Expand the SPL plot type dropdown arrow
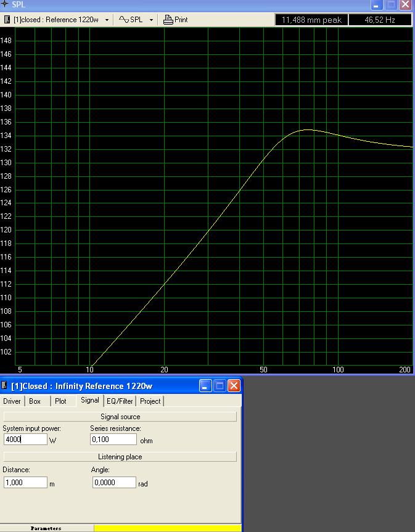 click(x=151, y=20)
